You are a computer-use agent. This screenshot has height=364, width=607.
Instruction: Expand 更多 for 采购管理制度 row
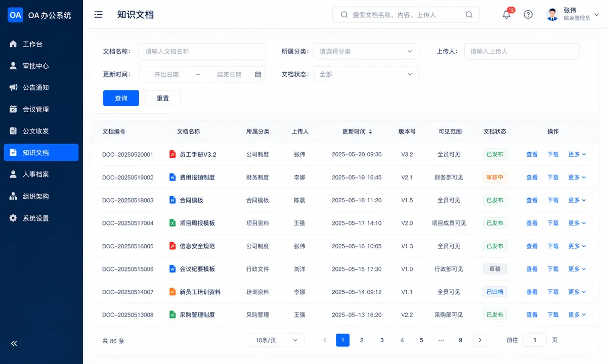point(577,314)
